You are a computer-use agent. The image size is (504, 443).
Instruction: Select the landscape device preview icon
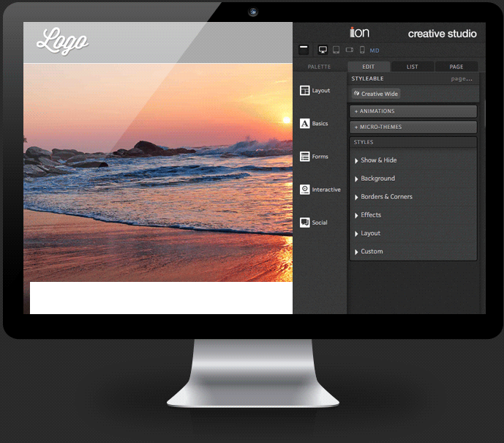pyautogui.click(x=349, y=50)
